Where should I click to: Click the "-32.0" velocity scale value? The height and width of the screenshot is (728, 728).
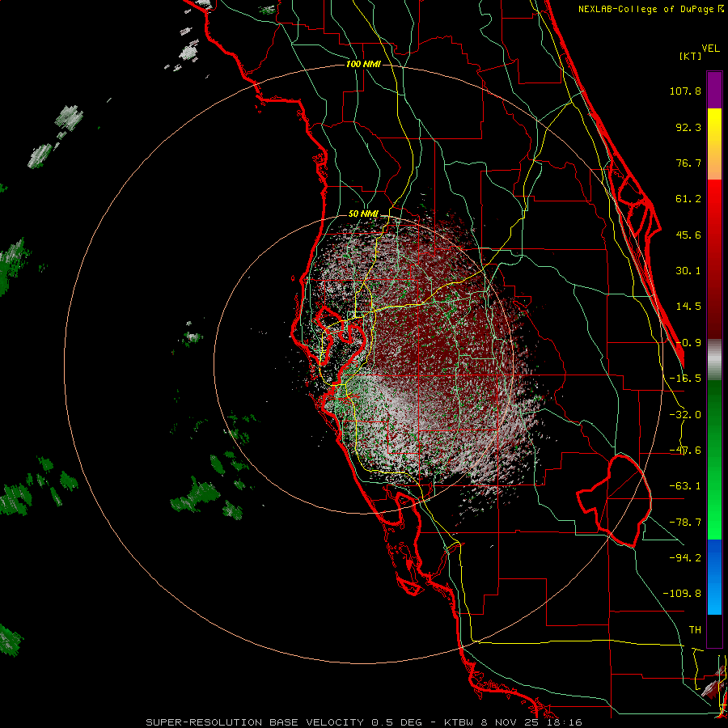pyautogui.click(x=685, y=415)
